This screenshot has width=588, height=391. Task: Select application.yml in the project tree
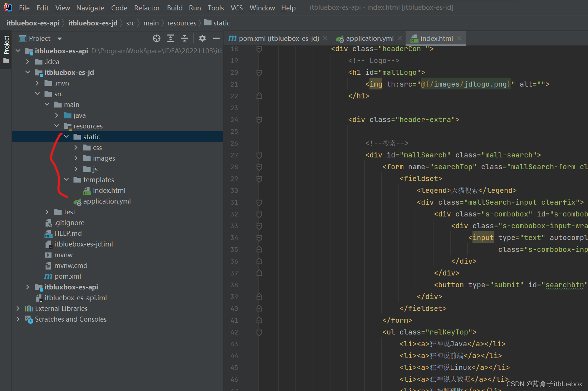pyautogui.click(x=107, y=201)
